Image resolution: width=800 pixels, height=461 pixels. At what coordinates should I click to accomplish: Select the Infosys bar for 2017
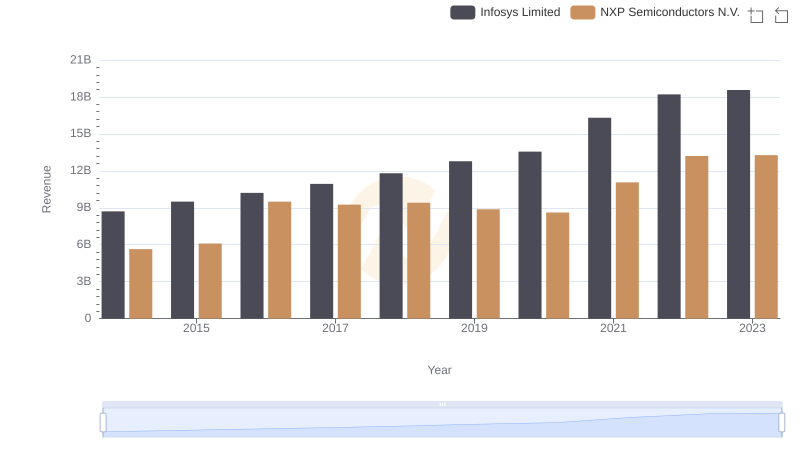[x=321, y=251]
